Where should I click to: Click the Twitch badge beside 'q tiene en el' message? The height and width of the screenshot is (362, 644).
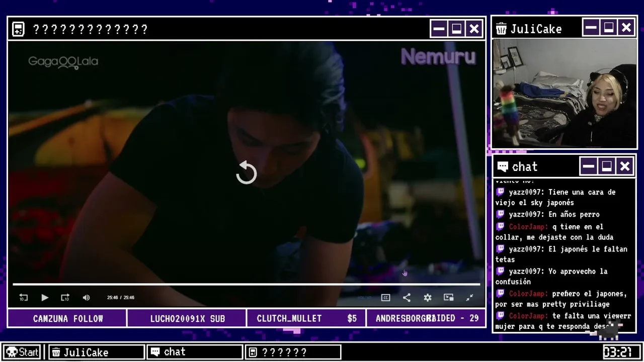(500, 226)
